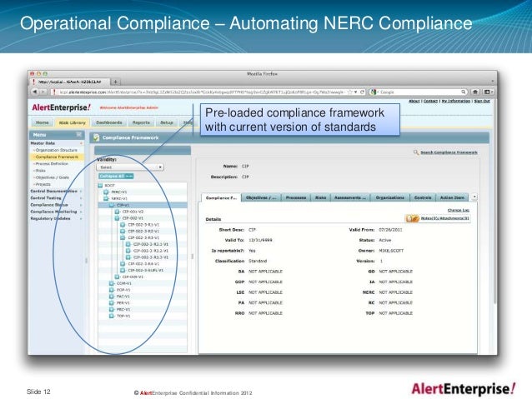Select Process Definition in Master Data menu
This screenshot has height=399, width=532.
(52, 164)
